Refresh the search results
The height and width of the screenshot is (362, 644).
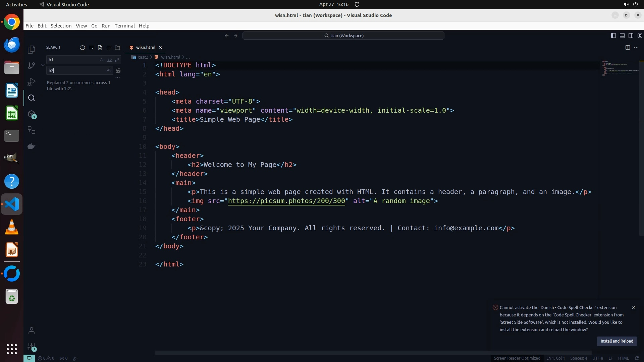coord(82,48)
